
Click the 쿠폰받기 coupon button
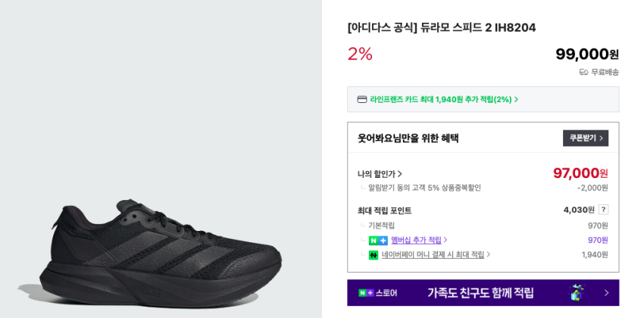tap(585, 138)
